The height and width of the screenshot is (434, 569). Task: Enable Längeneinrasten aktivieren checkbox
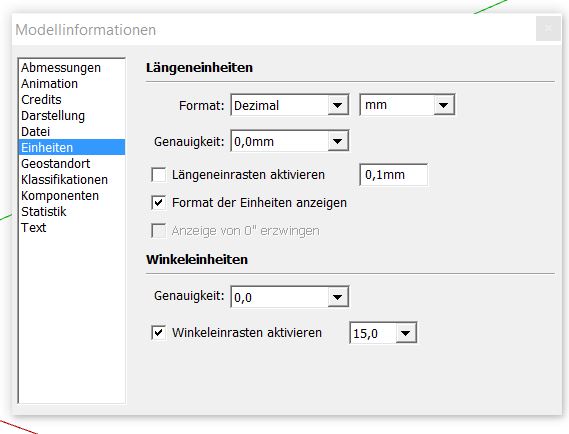(159, 175)
